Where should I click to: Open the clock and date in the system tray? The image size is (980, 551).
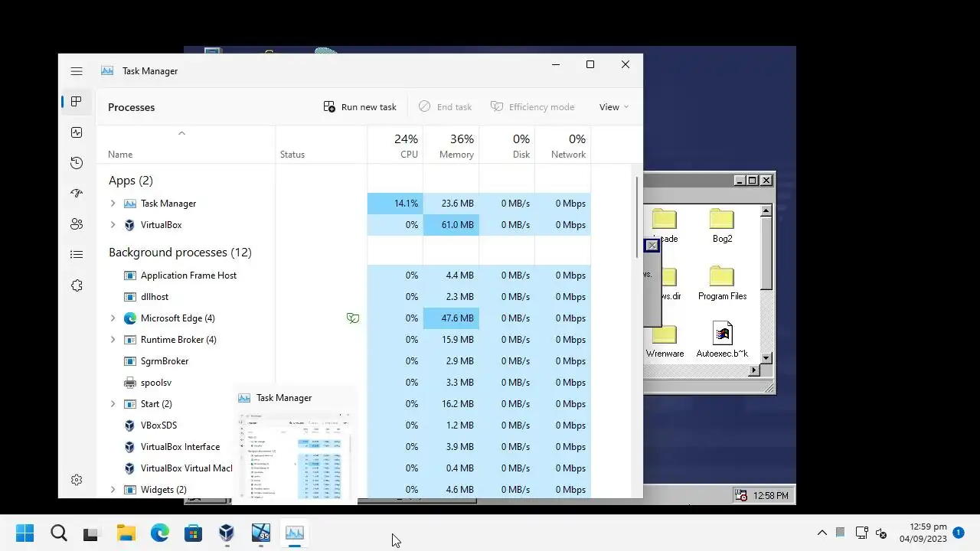923,533
